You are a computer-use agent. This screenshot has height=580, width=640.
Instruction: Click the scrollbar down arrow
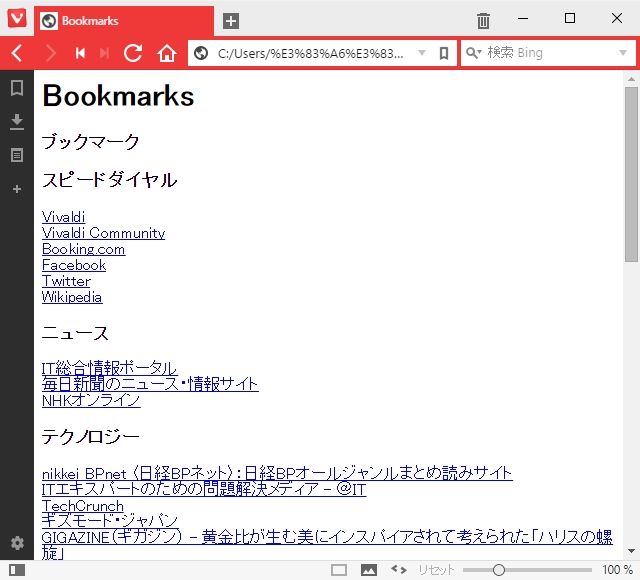[631, 551]
